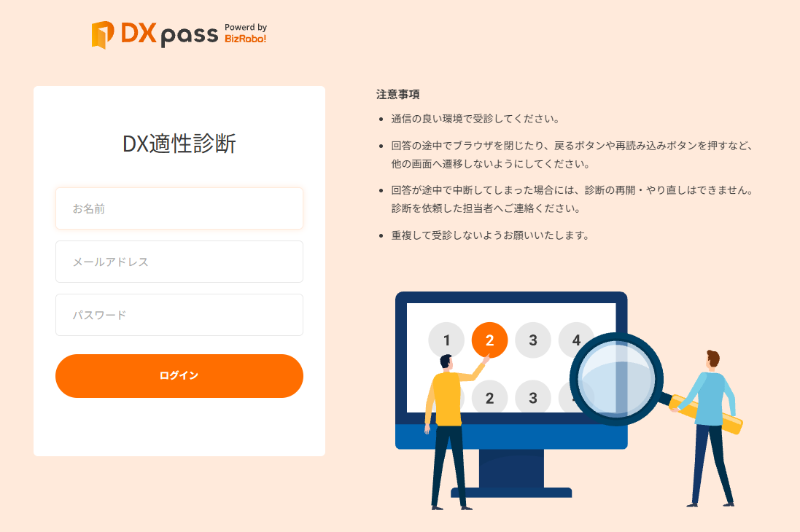Click the お名前 name input field

click(x=179, y=208)
